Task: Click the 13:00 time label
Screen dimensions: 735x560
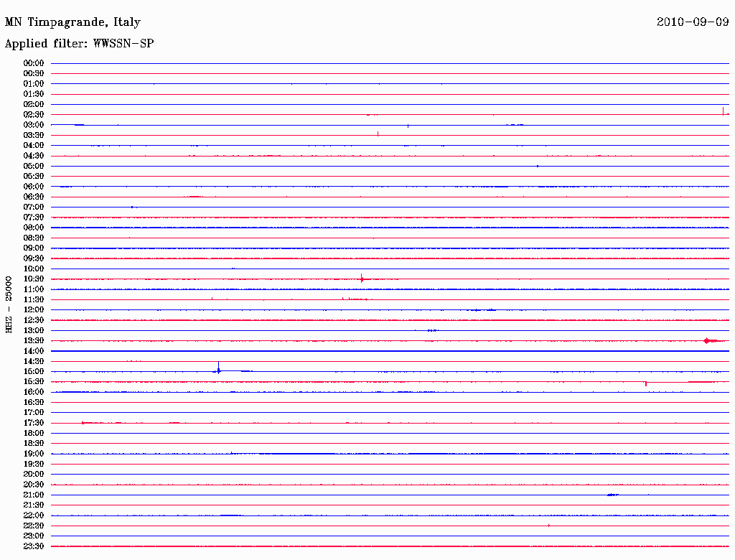Action: point(34,330)
